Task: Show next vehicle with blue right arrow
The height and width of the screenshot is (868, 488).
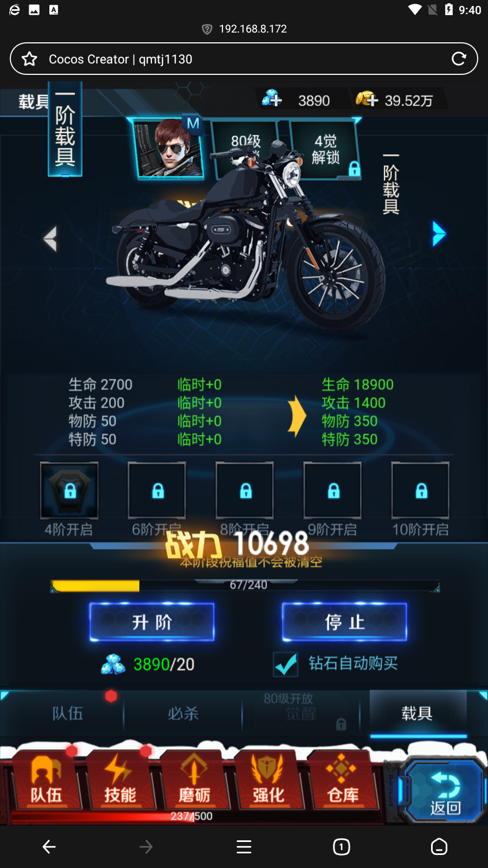Action: click(x=439, y=234)
